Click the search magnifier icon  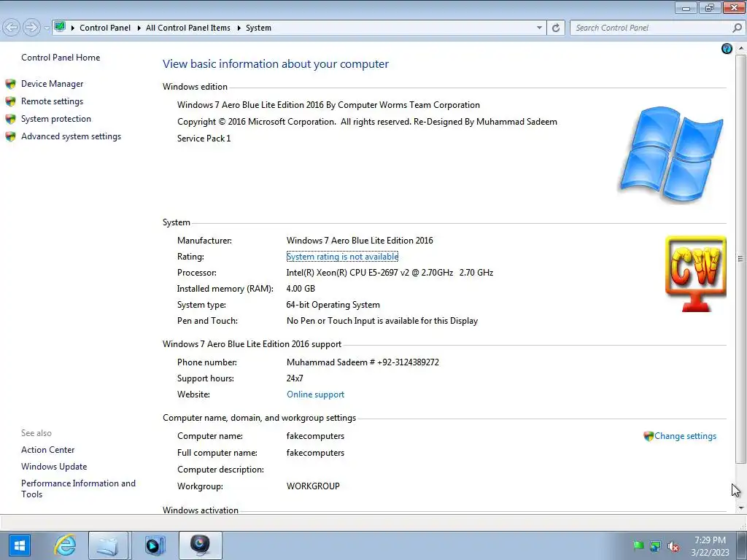click(737, 28)
